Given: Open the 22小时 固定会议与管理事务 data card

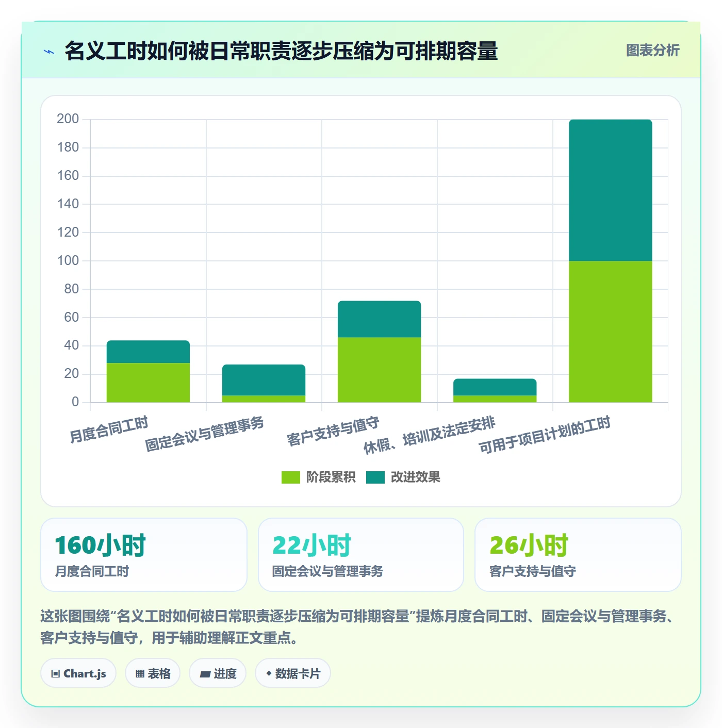Looking at the screenshot, I should tap(361, 555).
